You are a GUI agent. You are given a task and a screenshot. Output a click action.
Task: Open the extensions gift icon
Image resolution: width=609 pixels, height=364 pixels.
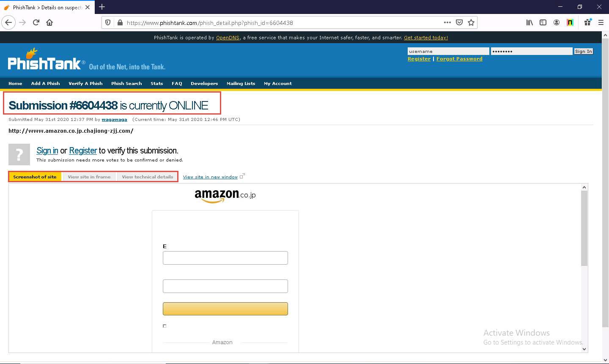point(588,22)
